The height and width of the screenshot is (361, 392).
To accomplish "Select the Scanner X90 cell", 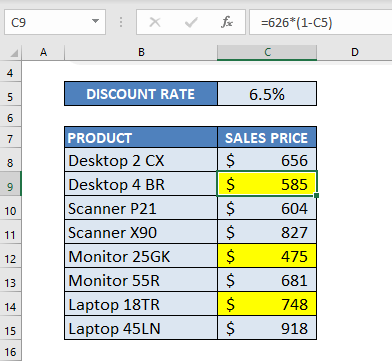I will pyautogui.click(x=141, y=232).
